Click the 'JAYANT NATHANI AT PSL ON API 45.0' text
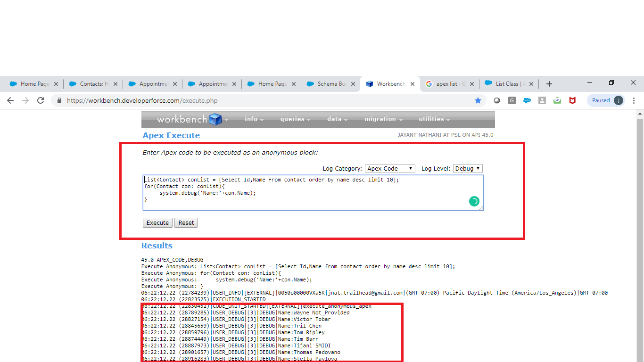Image resolution: width=644 pixels, height=362 pixels. (446, 135)
